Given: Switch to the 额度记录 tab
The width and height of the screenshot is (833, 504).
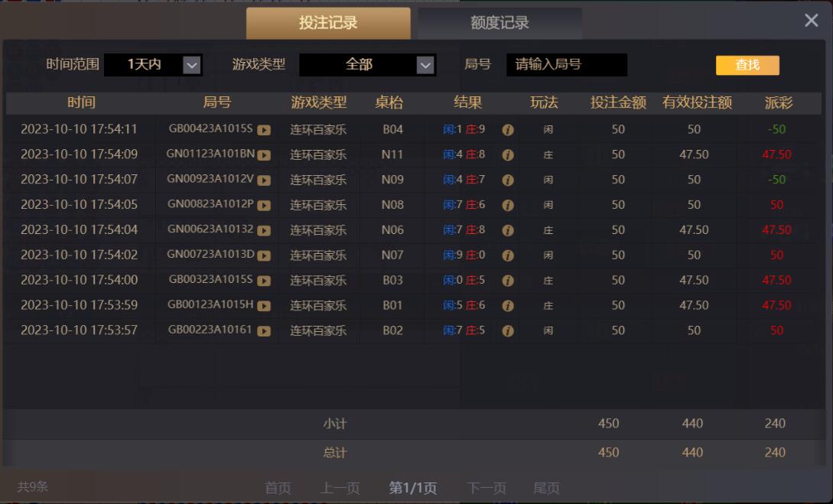Looking at the screenshot, I should [500, 23].
